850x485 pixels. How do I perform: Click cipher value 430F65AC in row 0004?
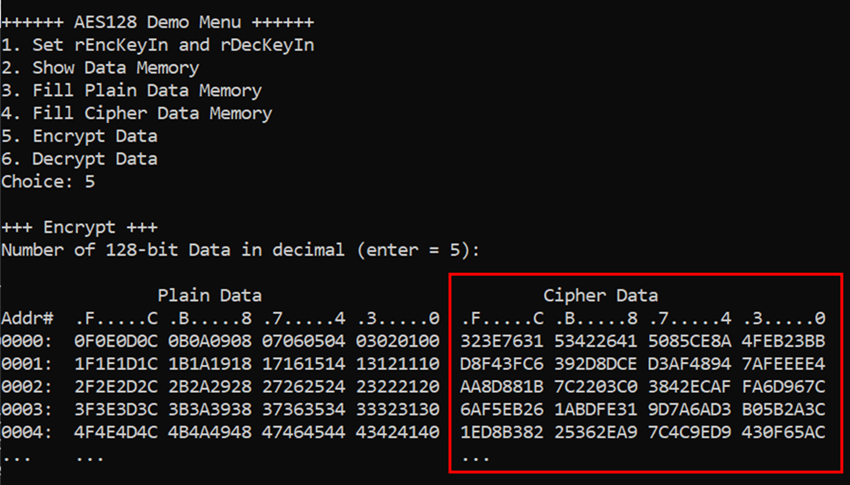pyautogui.click(x=784, y=432)
